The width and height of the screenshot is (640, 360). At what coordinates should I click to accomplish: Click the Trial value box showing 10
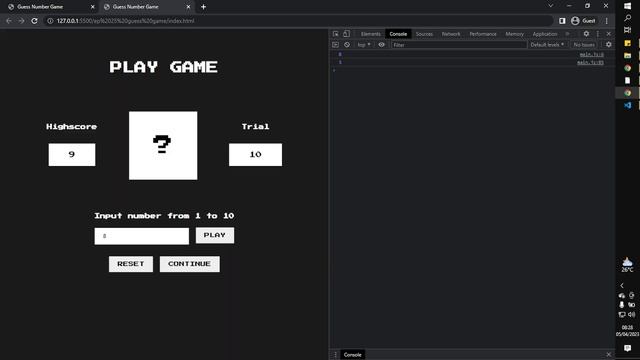tap(255, 155)
